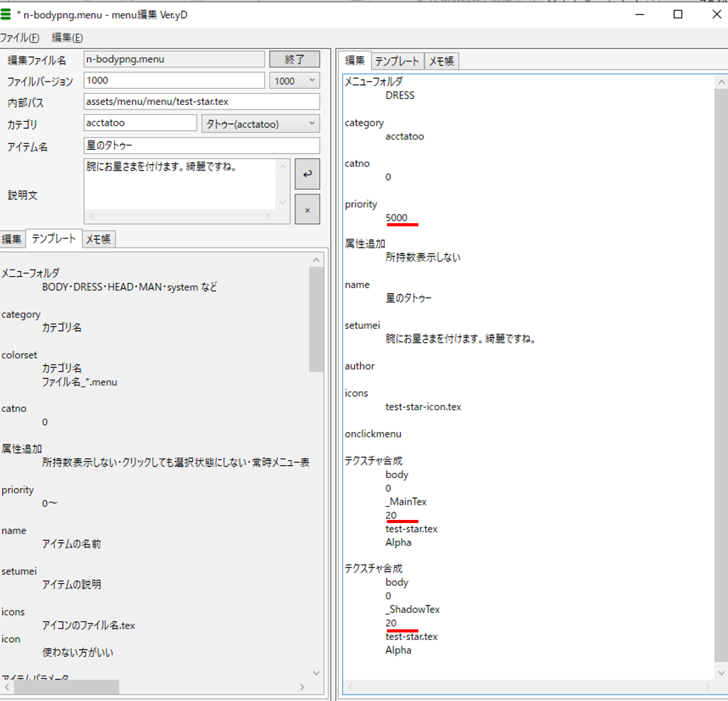
Task: Click the 内部パス path field
Action: (201, 101)
